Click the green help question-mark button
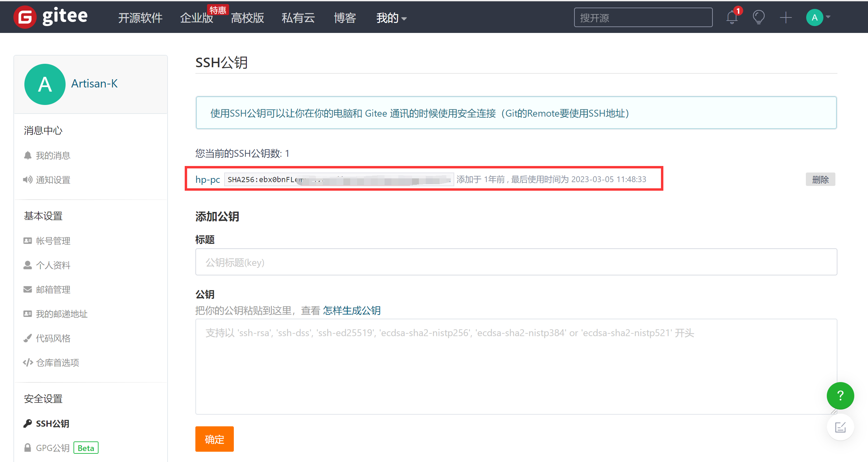This screenshot has height=462, width=868. (840, 395)
